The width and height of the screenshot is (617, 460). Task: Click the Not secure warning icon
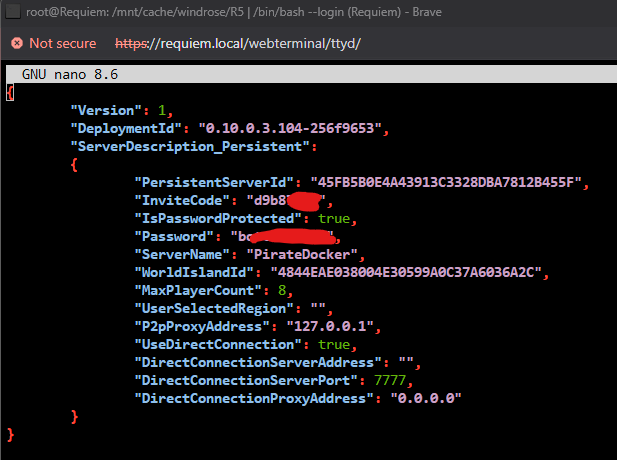pos(17,43)
